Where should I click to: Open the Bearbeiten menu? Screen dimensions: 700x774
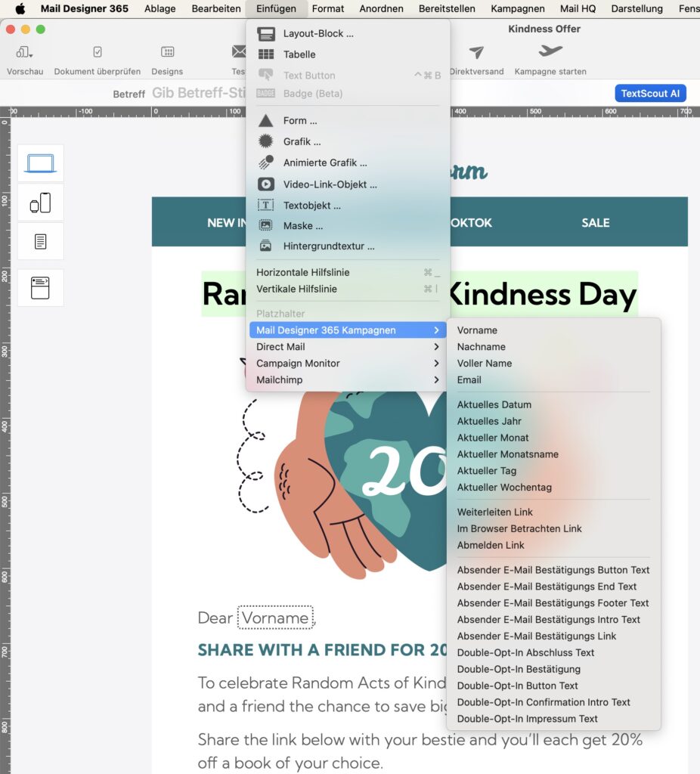[216, 8]
